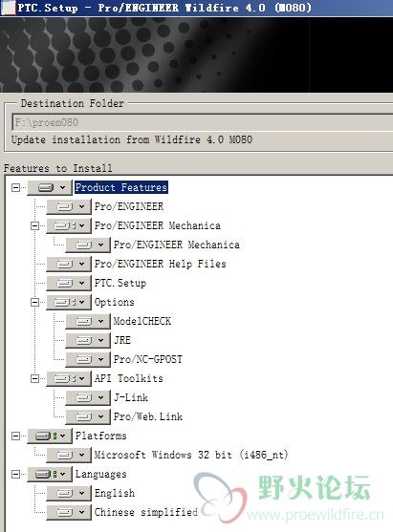Open install dropdown for Languages
The width and height of the screenshot is (393, 532).
[50, 475]
